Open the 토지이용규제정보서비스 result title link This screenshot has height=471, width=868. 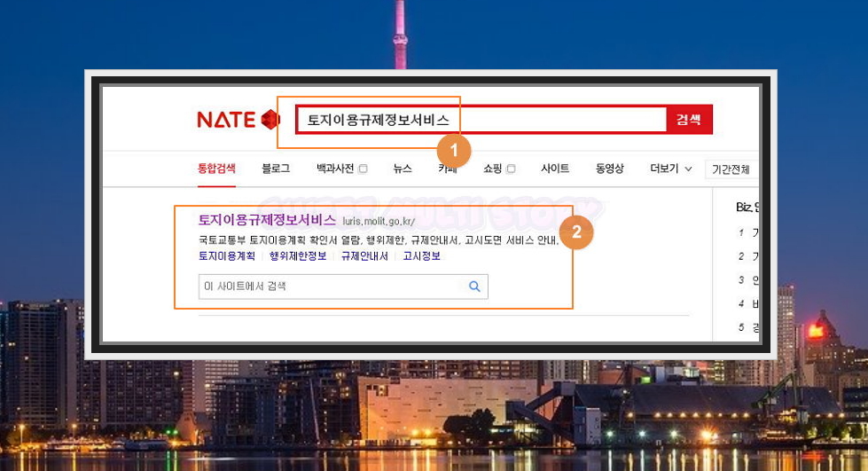(267, 220)
